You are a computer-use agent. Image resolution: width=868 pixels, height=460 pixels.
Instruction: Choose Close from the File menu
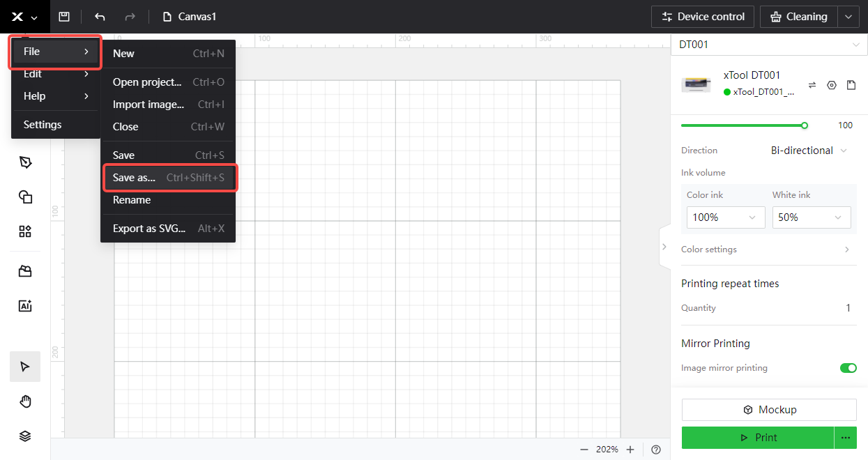tap(168, 127)
